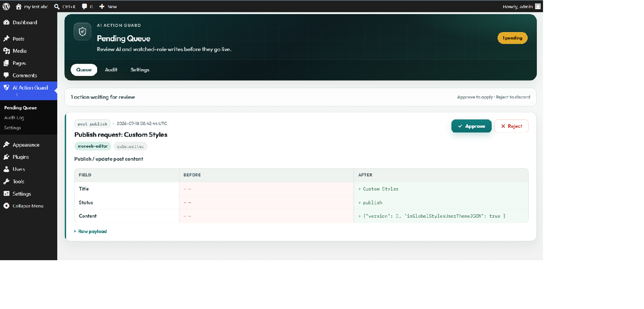The image size is (644, 309).
Task: Click the role:editor tag
Action: [x=131, y=146]
